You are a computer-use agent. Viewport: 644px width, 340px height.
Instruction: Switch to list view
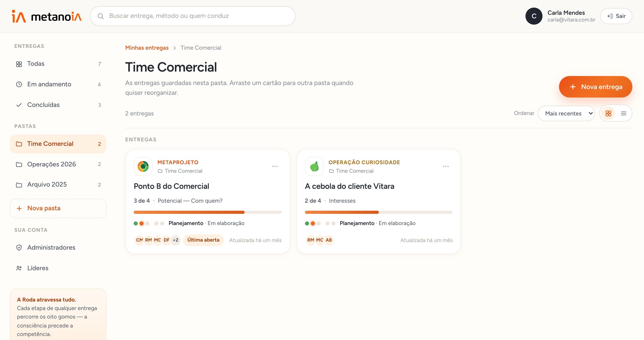click(623, 113)
